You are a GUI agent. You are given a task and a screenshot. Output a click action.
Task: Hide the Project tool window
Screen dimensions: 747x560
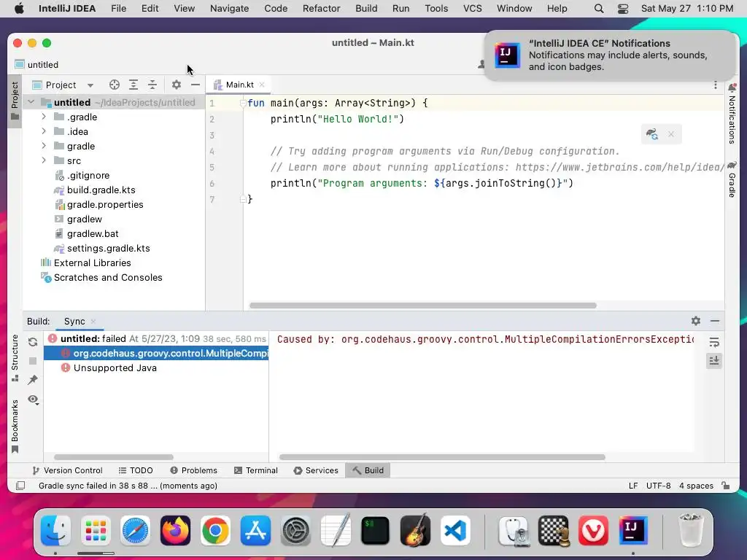(x=196, y=85)
